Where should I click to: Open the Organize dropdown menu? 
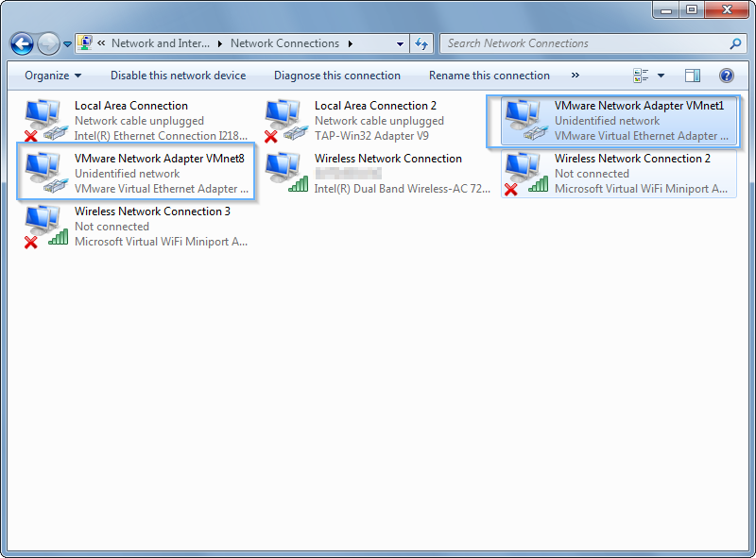[52, 76]
